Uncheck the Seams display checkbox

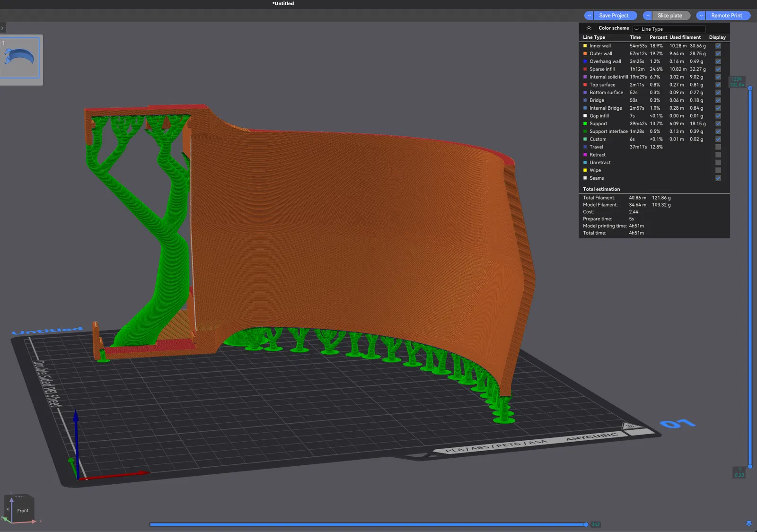(718, 178)
